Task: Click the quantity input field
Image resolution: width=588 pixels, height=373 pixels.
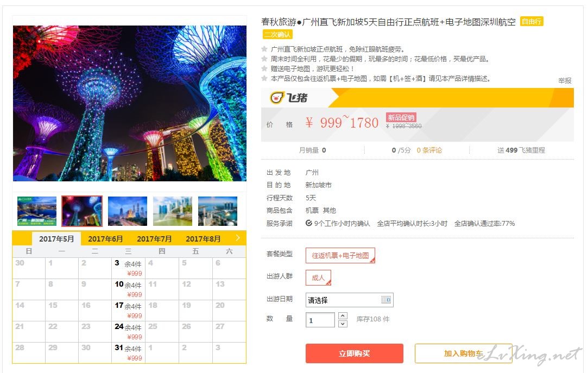Action: click(x=320, y=320)
